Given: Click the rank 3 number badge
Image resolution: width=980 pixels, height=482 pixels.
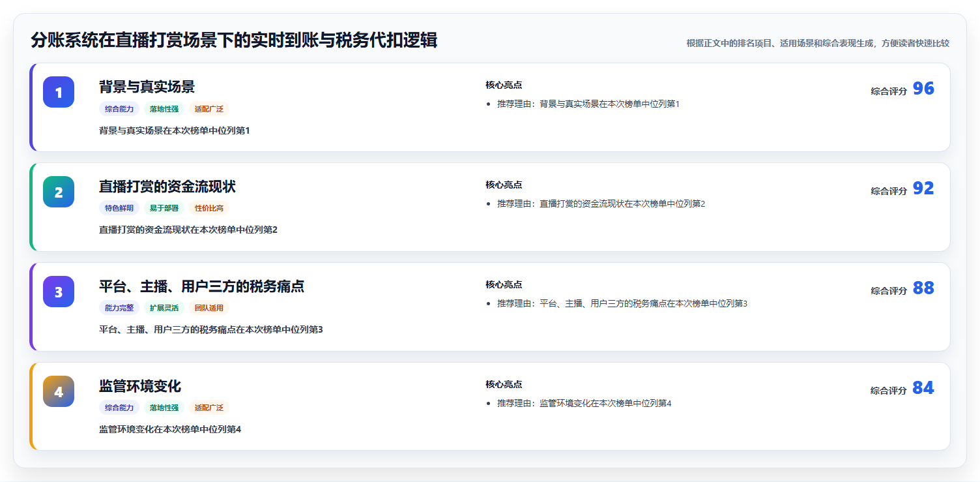Looking at the screenshot, I should tap(59, 292).
